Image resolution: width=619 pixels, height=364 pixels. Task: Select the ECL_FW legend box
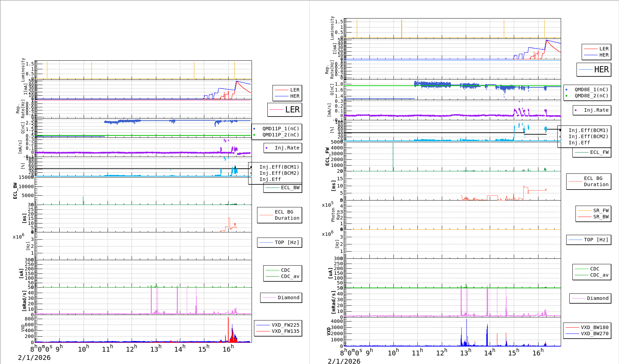tap(599, 152)
